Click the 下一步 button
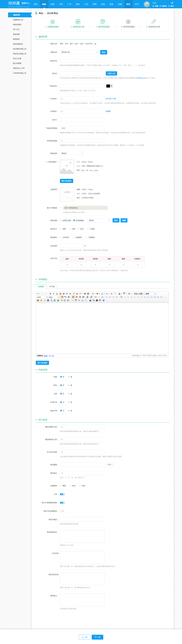The image size is (182, 644). point(97,637)
